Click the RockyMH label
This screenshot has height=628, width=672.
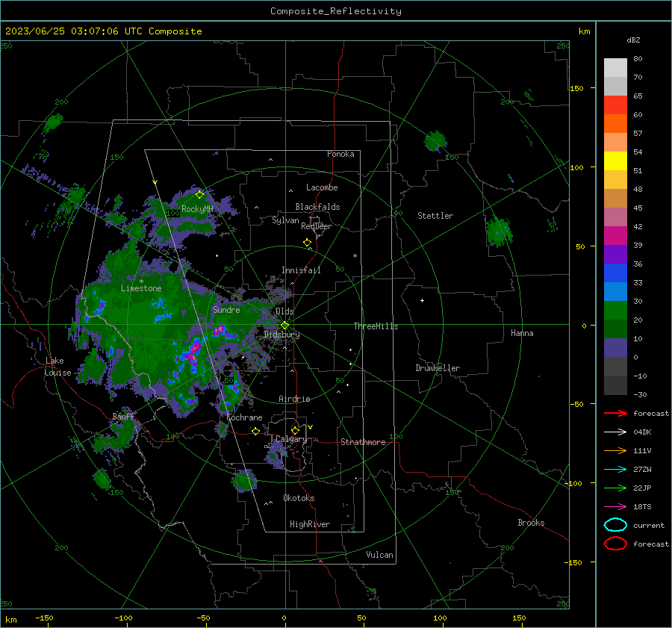point(197,209)
